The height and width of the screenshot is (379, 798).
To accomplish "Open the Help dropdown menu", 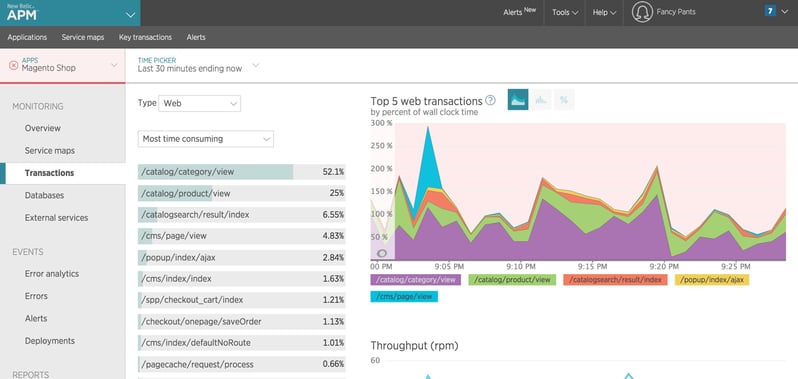I will pos(605,12).
